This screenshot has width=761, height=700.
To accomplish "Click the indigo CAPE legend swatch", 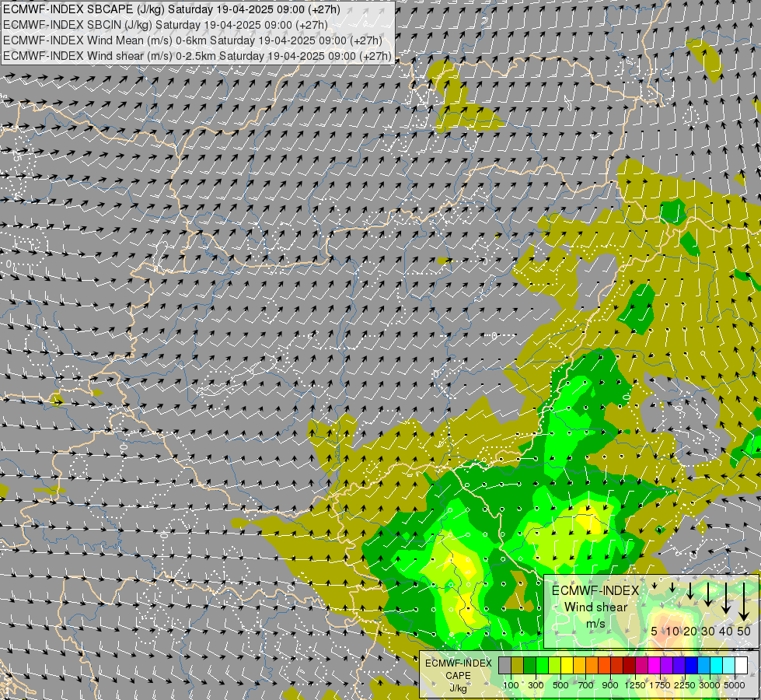I will [679, 666].
